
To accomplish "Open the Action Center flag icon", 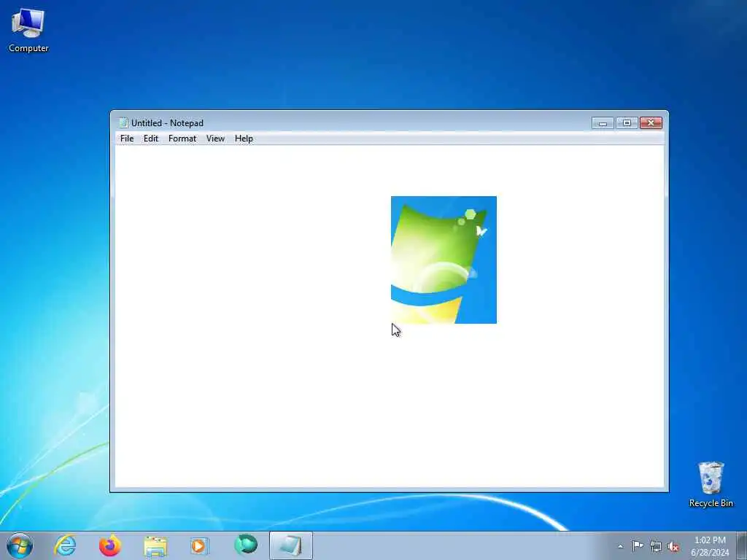I will pos(638,546).
